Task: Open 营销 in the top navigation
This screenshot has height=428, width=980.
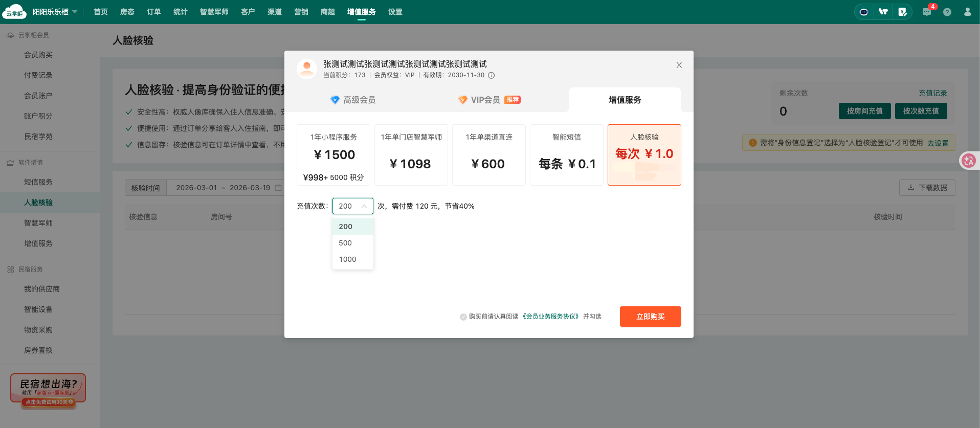Action: 301,12
